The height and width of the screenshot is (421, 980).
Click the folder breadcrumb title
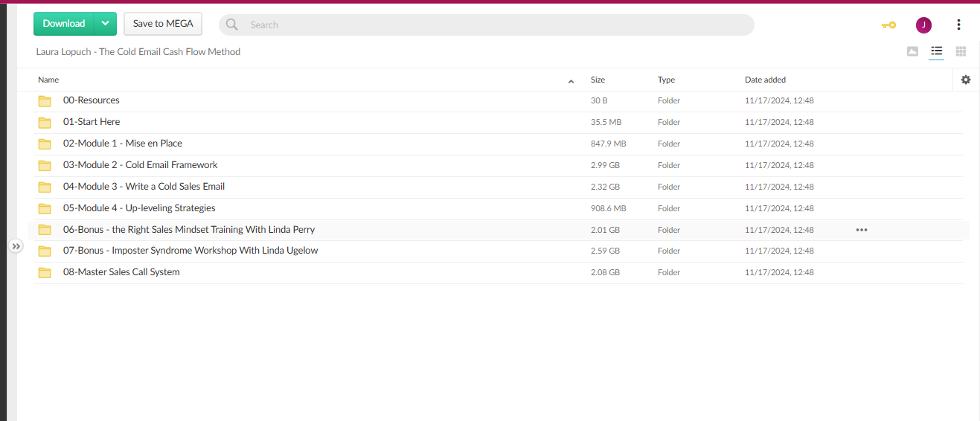pos(138,52)
